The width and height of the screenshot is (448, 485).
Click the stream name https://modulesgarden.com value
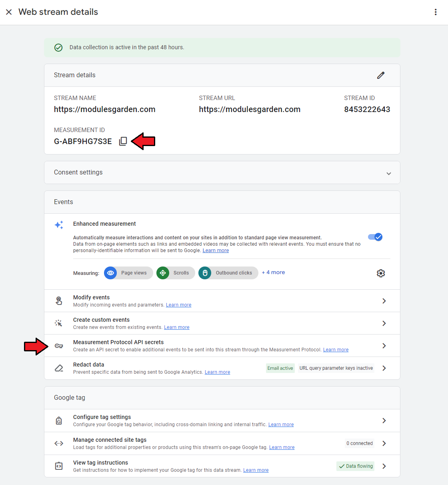tap(105, 109)
